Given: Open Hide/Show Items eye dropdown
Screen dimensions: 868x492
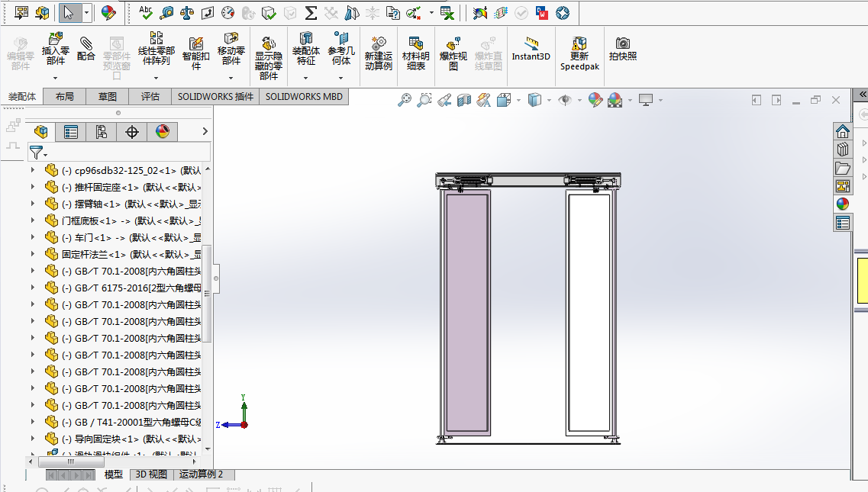Looking at the screenshot, I should tap(579, 100).
